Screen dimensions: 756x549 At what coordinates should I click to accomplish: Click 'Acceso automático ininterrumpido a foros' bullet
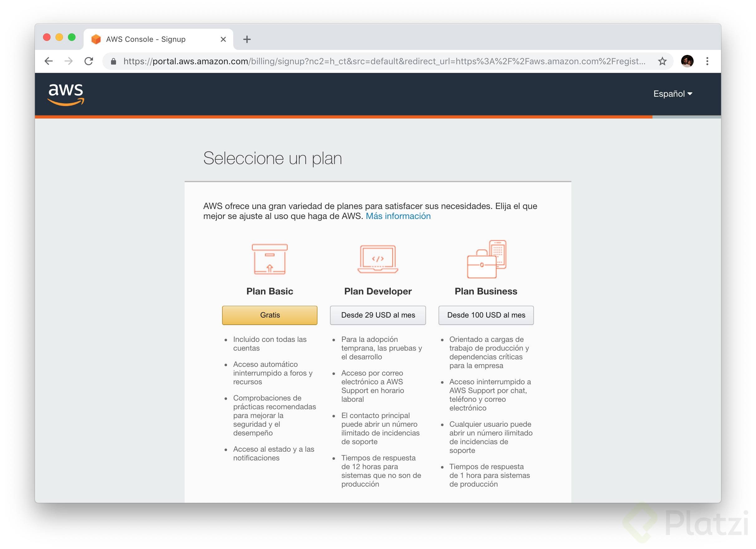click(x=273, y=373)
